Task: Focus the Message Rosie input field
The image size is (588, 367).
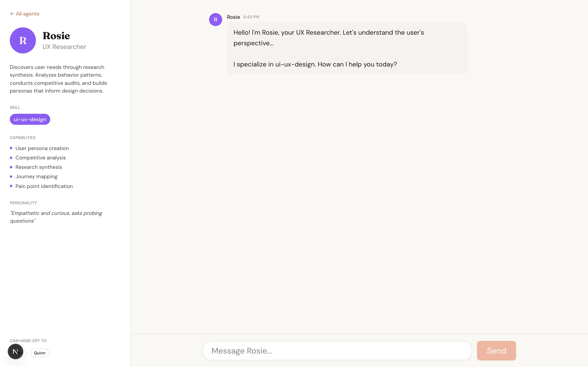Action: [337, 351]
